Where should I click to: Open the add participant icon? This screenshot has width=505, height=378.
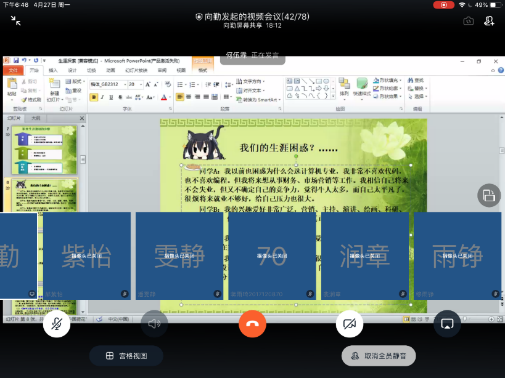pos(489,21)
